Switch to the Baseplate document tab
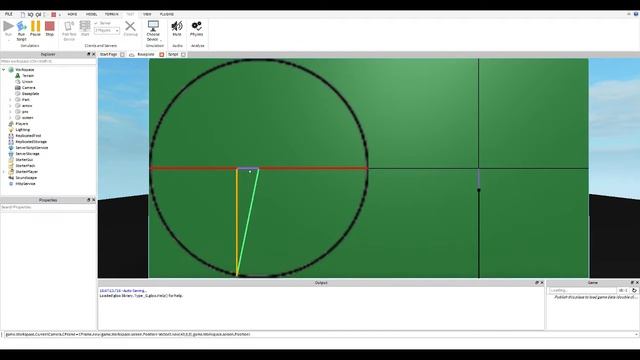640x360 pixels. click(x=146, y=54)
